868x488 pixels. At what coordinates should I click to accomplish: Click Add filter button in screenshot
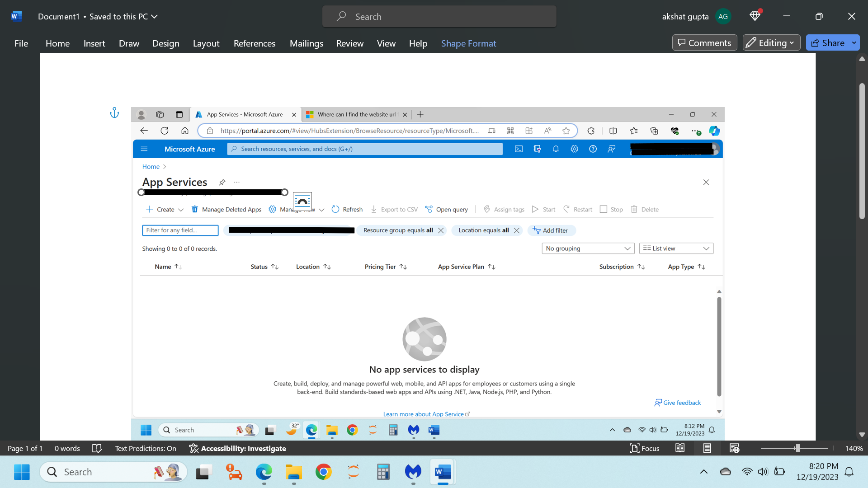tap(551, 230)
